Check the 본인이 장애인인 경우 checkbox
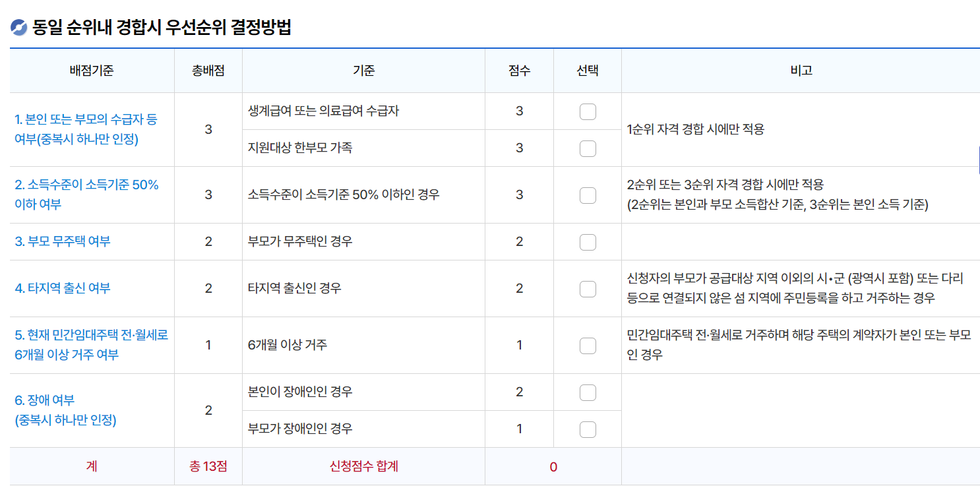This screenshot has width=980, height=486. coord(587,392)
